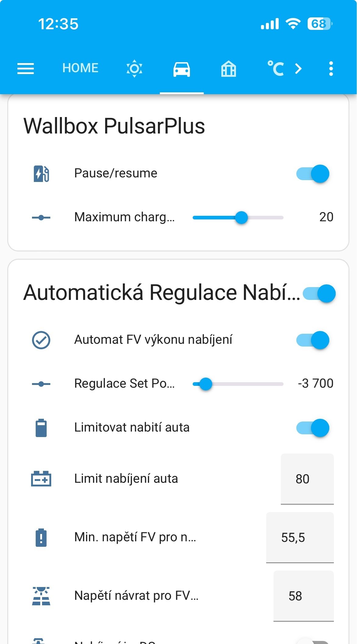Turn off Limitovat nabití auta switch
The image size is (357, 644).
click(x=313, y=428)
